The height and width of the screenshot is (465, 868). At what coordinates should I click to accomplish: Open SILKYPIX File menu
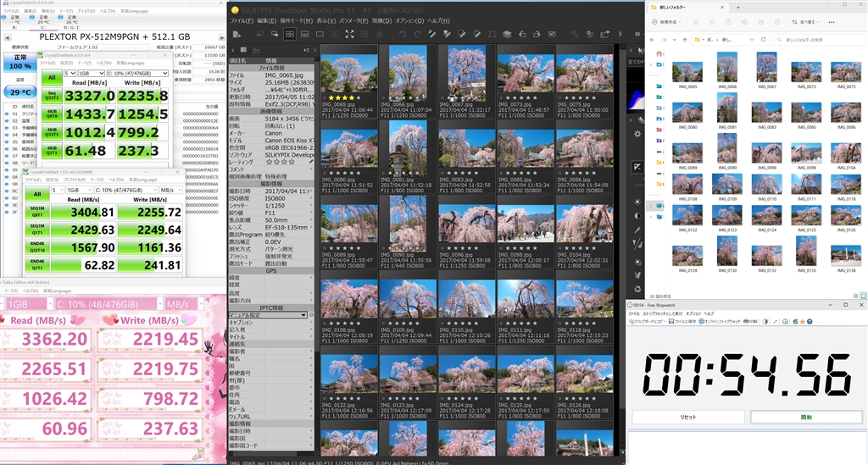point(242,21)
